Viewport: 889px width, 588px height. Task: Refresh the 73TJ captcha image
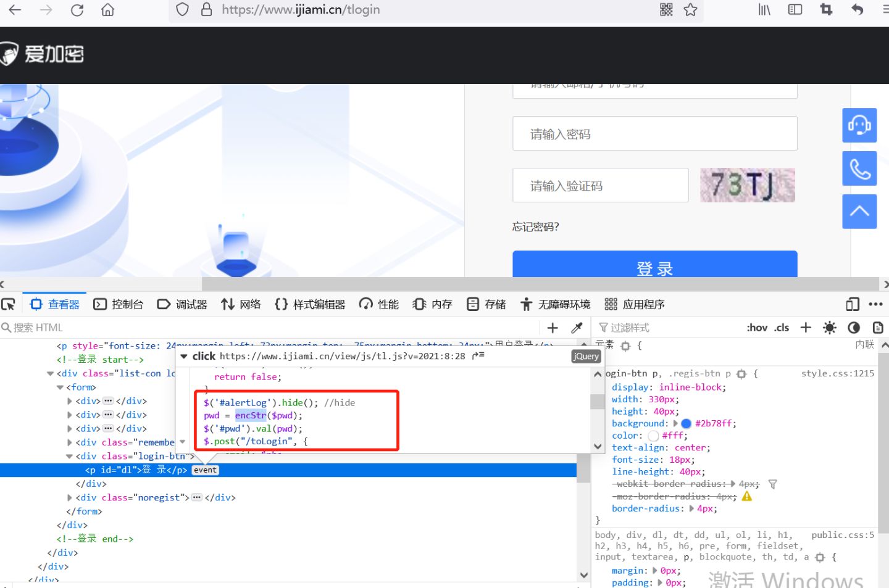[x=748, y=185]
